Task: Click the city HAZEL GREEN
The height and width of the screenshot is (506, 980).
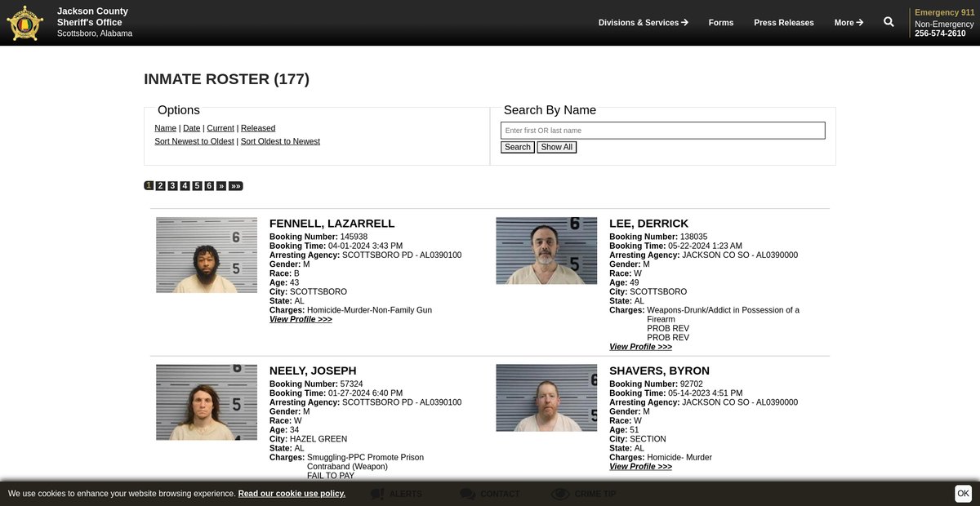Action: click(x=318, y=439)
